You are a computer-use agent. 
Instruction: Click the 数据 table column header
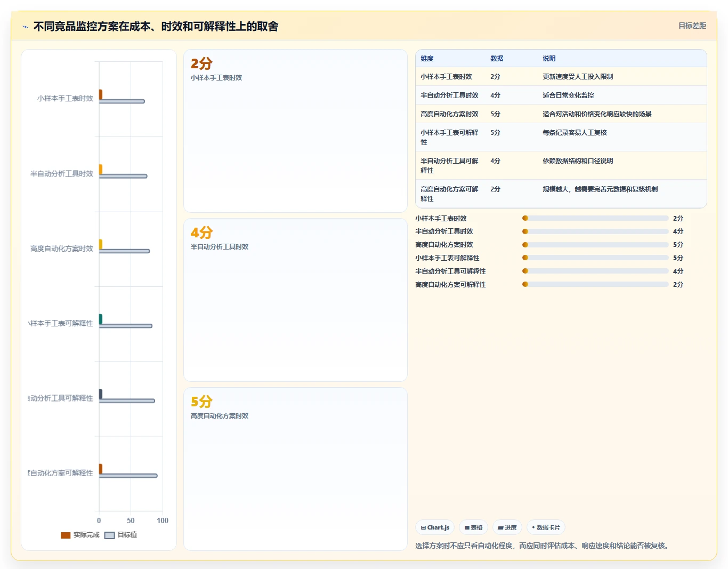tap(497, 59)
